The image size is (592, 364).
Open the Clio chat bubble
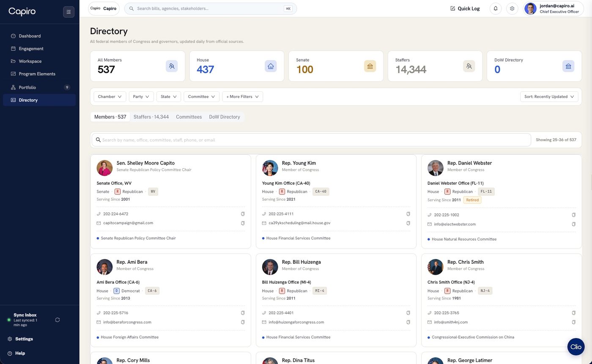tap(576, 347)
